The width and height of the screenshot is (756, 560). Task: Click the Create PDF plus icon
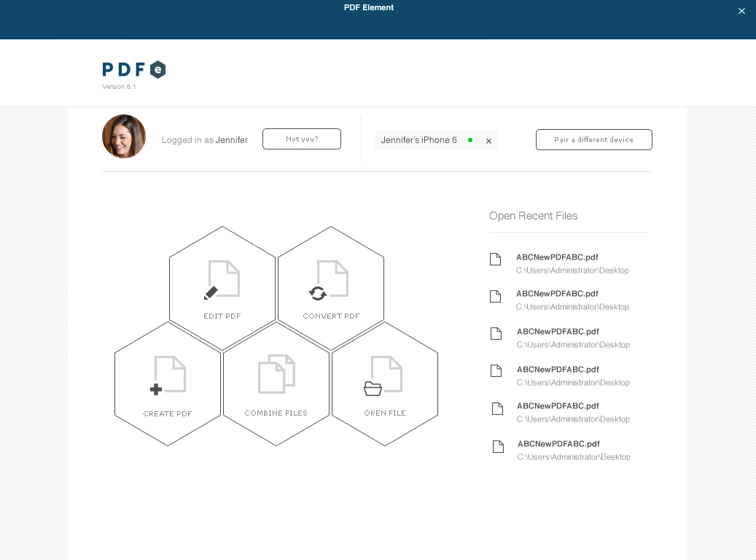[156, 389]
